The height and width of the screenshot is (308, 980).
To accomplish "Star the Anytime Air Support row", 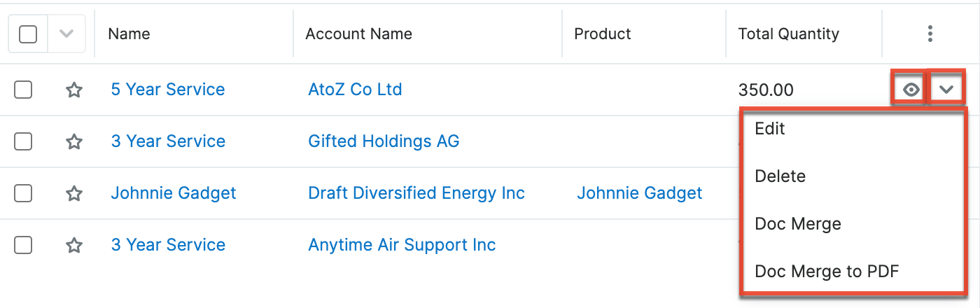I will [x=74, y=246].
